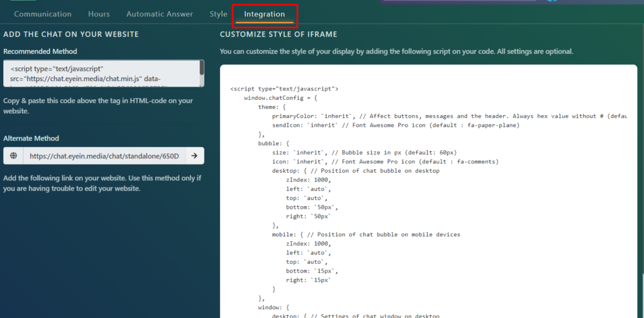Image resolution: width=644 pixels, height=318 pixels.
Task: Click the highlighted Integration tab
Action: click(x=264, y=14)
